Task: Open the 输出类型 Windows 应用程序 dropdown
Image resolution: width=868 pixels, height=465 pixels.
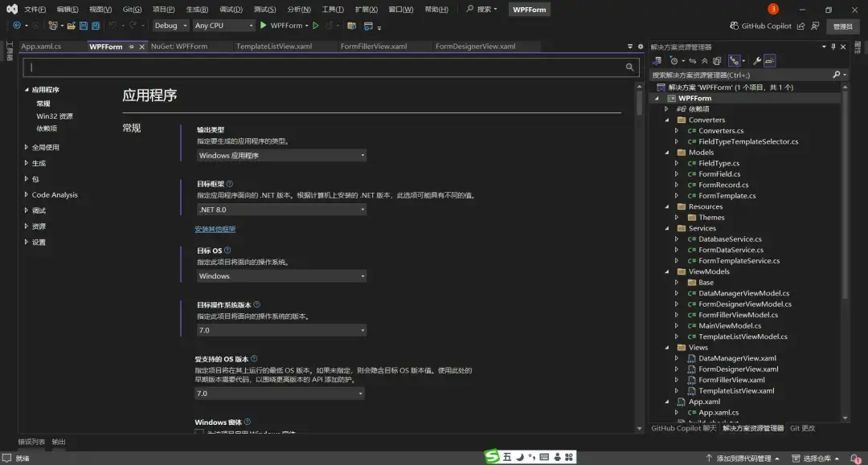Action: (281, 155)
